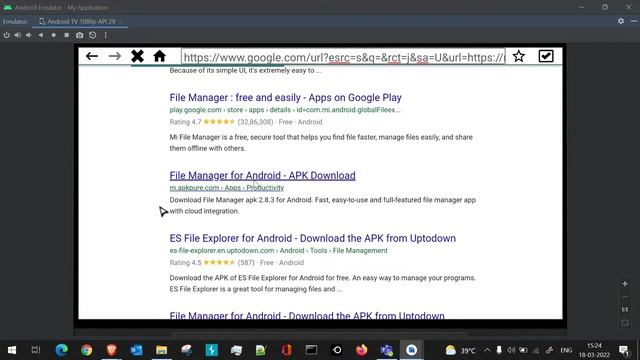Tap the emulator Back triangle button
The image size is (640, 360).
coord(40,35)
